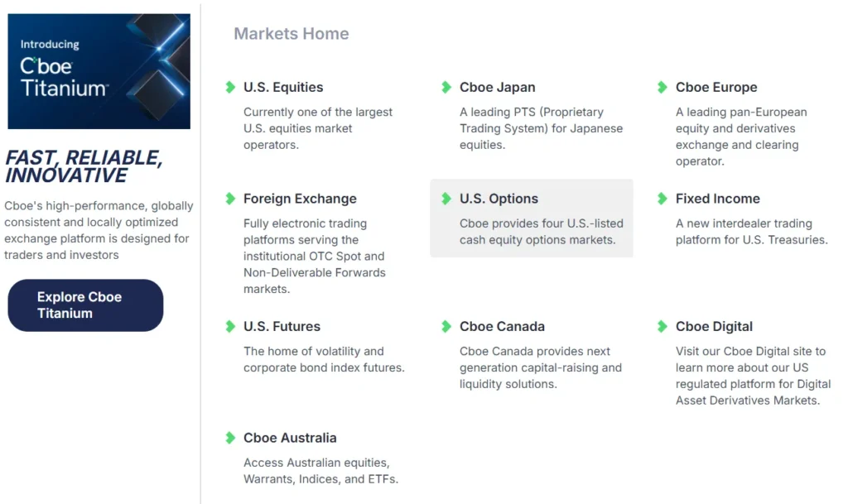Open the Cboe Japan menu title
Screen dimensions: 848x504
point(497,87)
